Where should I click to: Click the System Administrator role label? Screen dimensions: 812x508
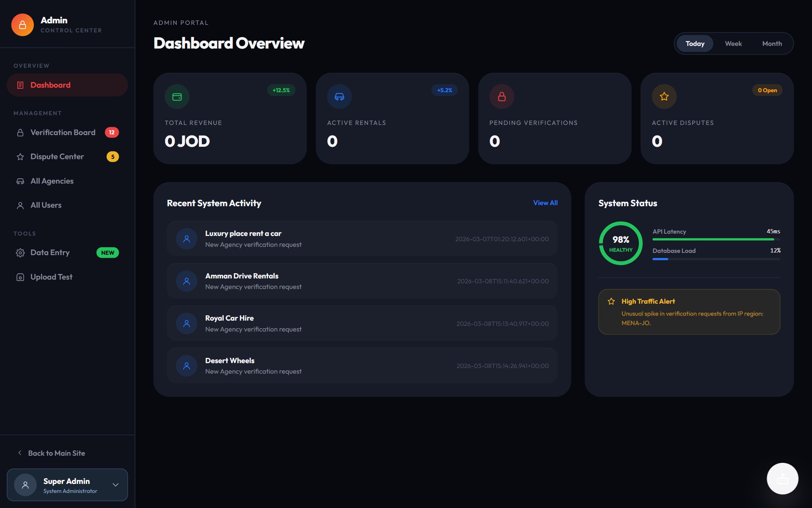[70, 491]
